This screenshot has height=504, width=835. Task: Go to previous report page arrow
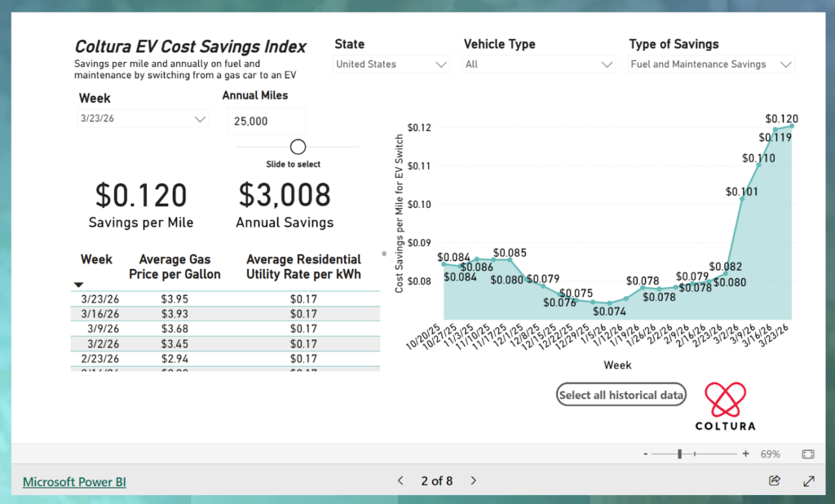tap(400, 481)
